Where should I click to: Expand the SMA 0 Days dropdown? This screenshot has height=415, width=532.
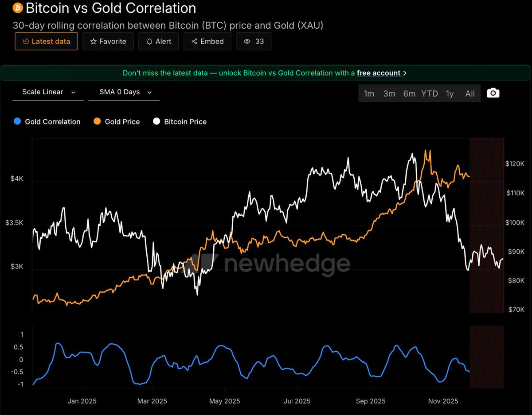click(x=124, y=92)
